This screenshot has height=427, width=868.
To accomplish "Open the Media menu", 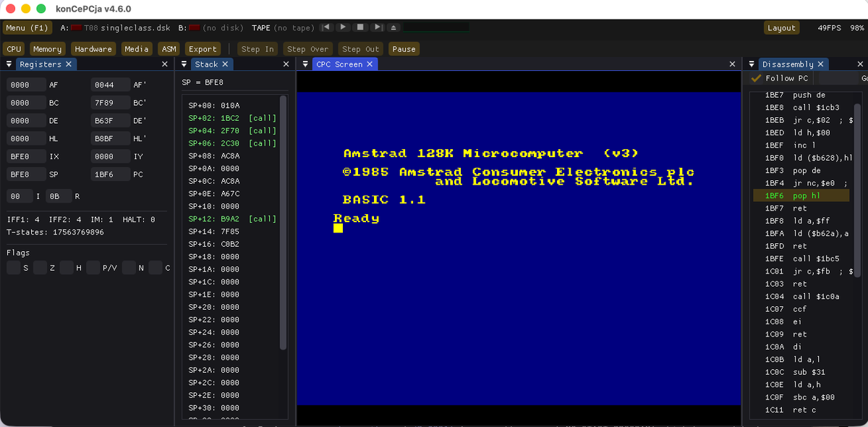I will pos(136,49).
